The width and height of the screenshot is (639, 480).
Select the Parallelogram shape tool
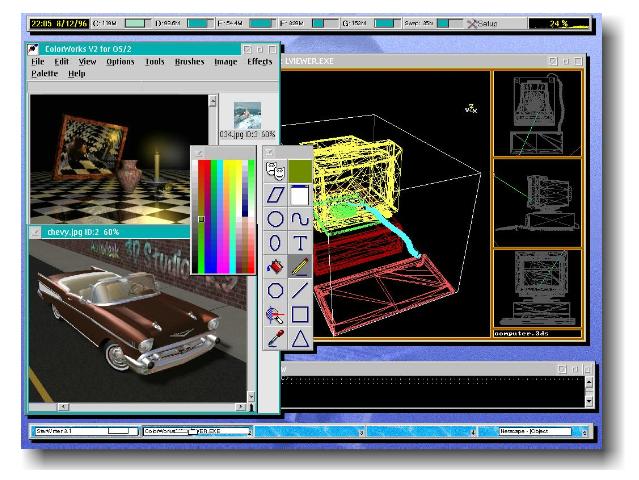pos(275,194)
